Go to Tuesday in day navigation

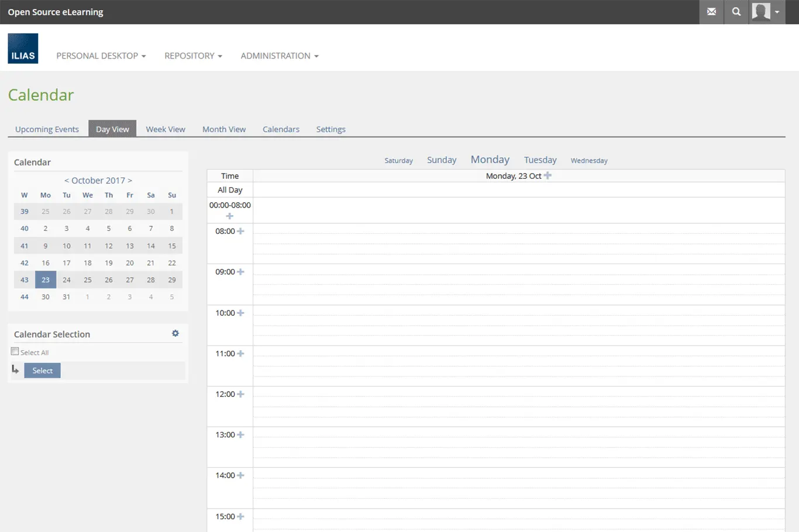(540, 160)
